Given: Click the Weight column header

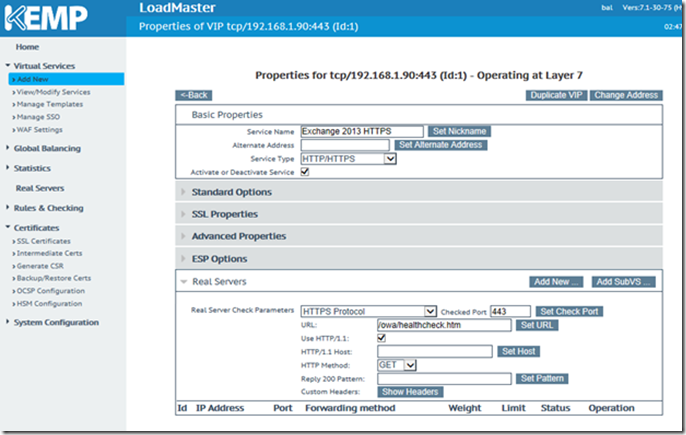Looking at the screenshot, I should tap(465, 408).
